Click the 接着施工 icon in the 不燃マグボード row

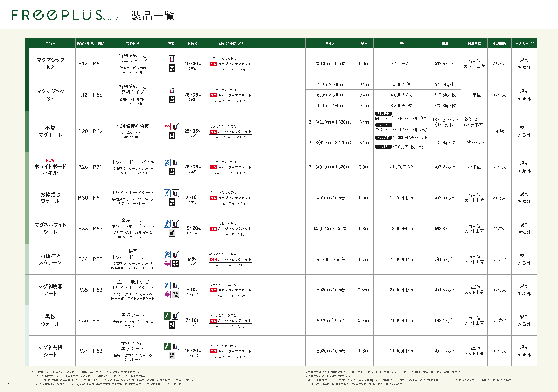[x=172, y=136]
